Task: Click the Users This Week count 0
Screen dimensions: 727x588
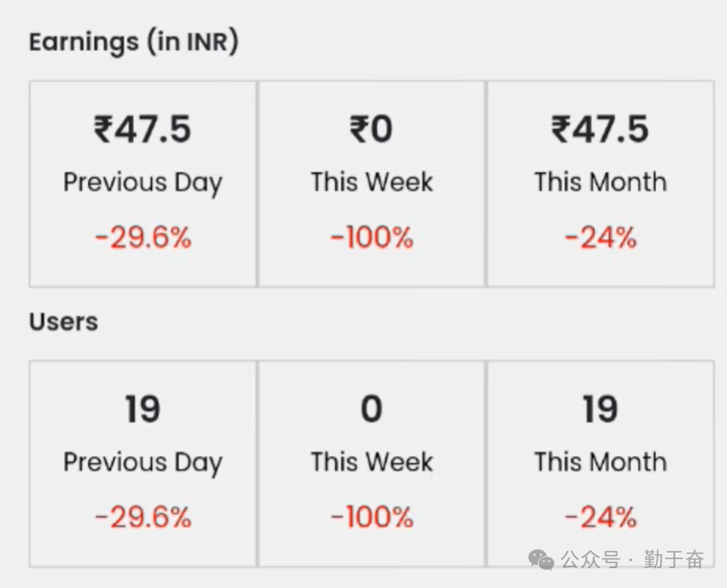Action: click(x=371, y=409)
